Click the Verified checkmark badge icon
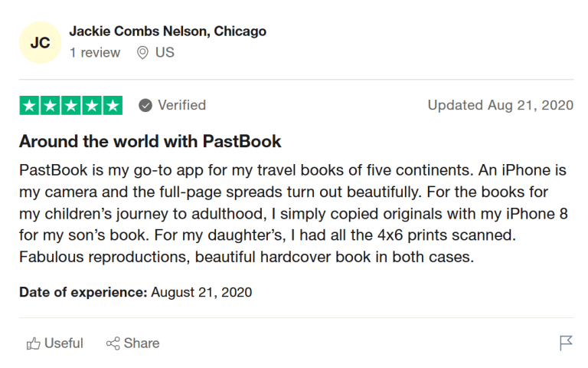This screenshot has width=588, height=368. 145,105
